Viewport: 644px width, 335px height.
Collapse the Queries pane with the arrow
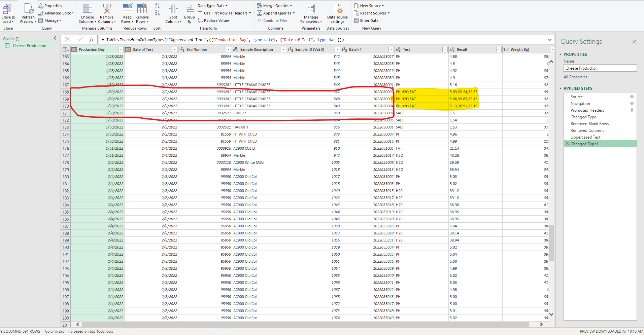point(55,38)
